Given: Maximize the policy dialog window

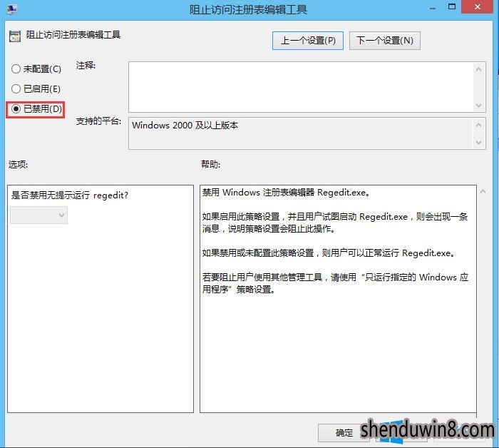Looking at the screenshot, I should 452,6.
